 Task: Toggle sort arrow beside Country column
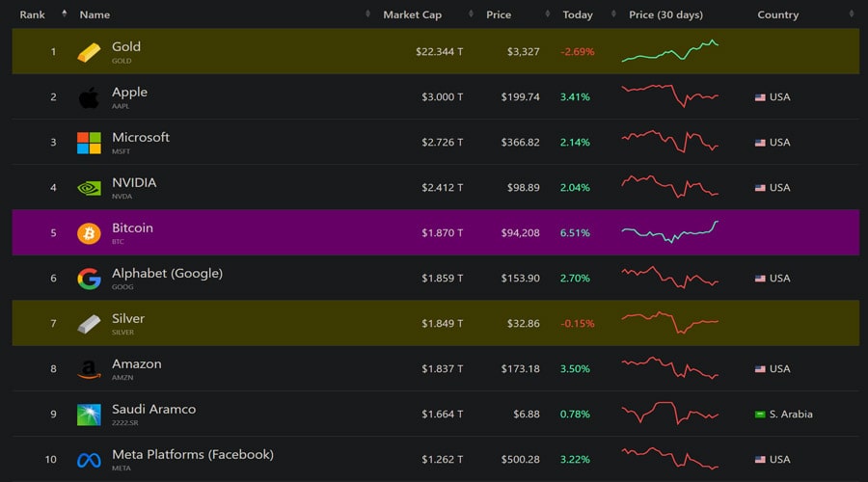click(x=852, y=13)
